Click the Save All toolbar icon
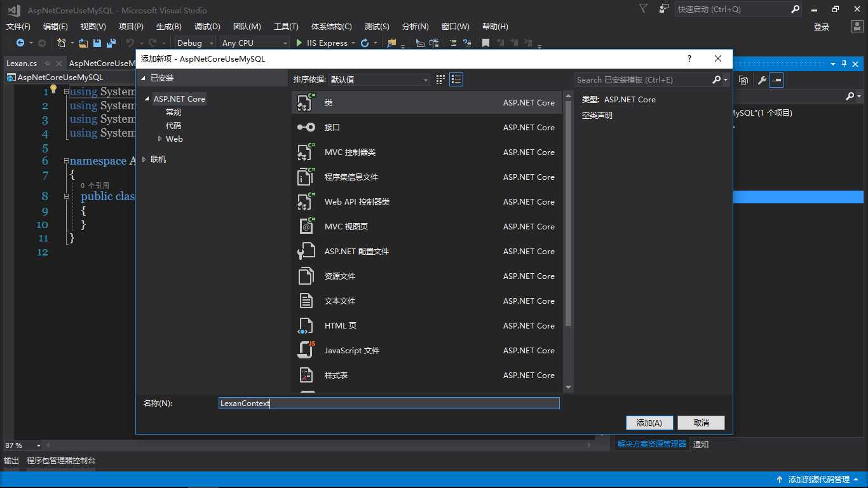This screenshot has width=868, height=488. coord(111,43)
